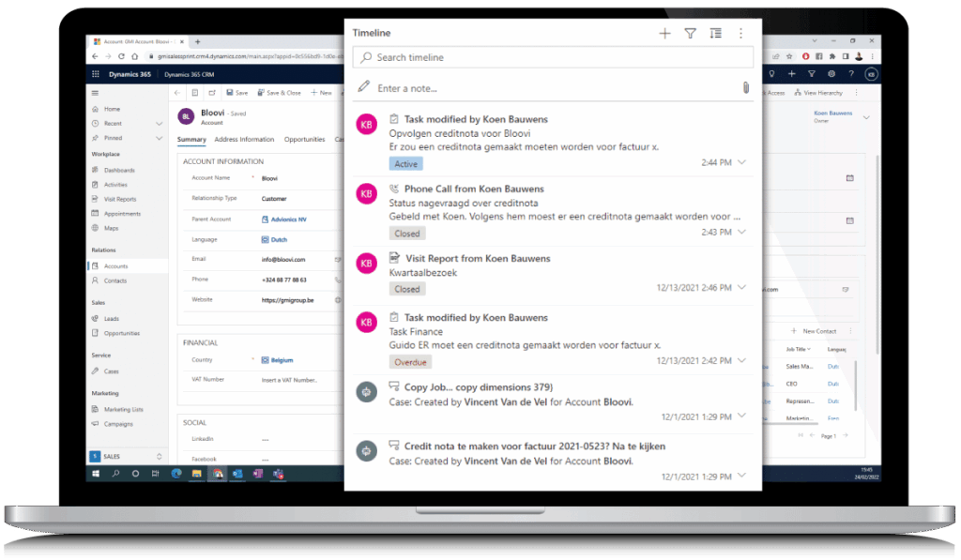Screen dimensions: 961x560
Task: Switch to the Opportunities tab
Action: [x=305, y=140]
